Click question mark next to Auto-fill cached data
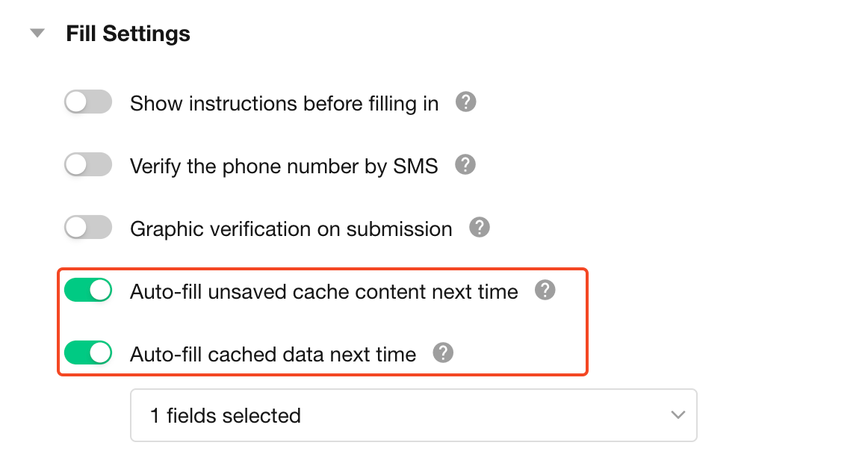The width and height of the screenshot is (868, 469). (x=444, y=352)
